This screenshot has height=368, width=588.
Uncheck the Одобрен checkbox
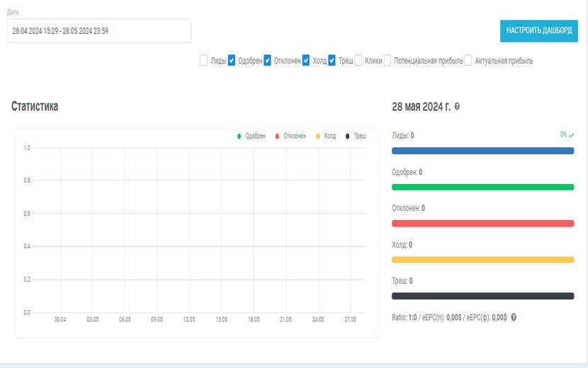click(x=232, y=61)
